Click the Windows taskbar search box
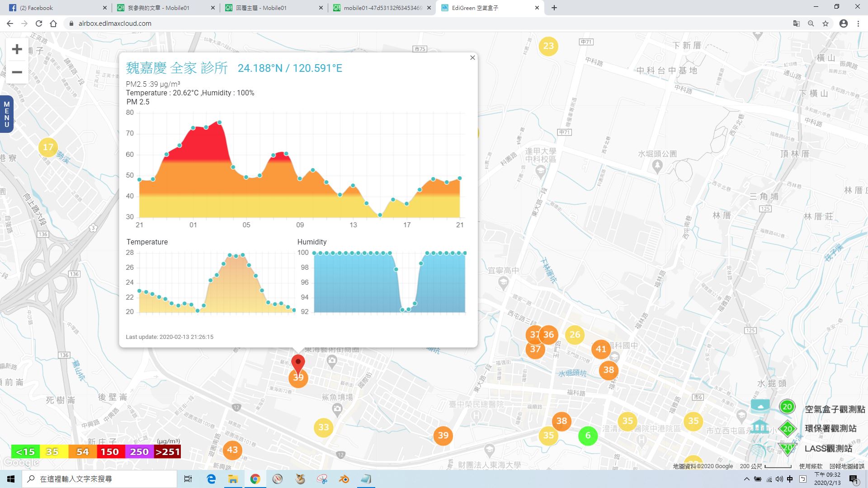The height and width of the screenshot is (488, 868). click(99, 479)
